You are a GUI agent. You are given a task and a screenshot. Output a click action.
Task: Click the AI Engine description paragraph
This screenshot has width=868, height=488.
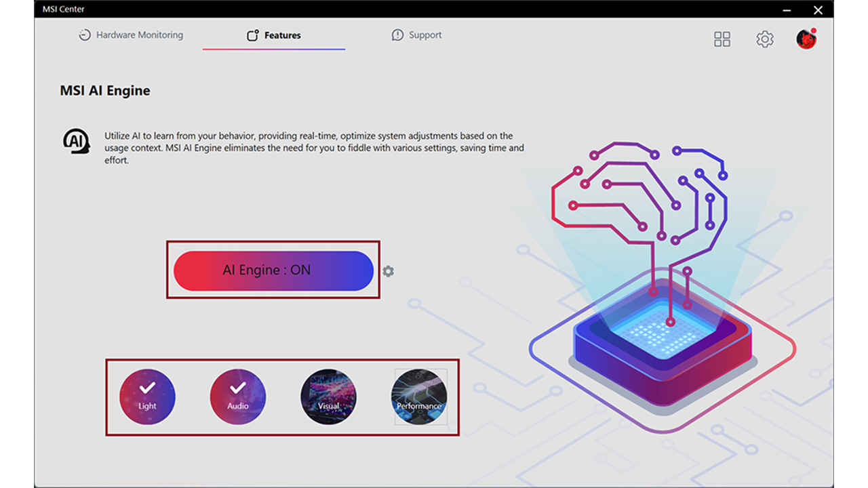pos(312,148)
